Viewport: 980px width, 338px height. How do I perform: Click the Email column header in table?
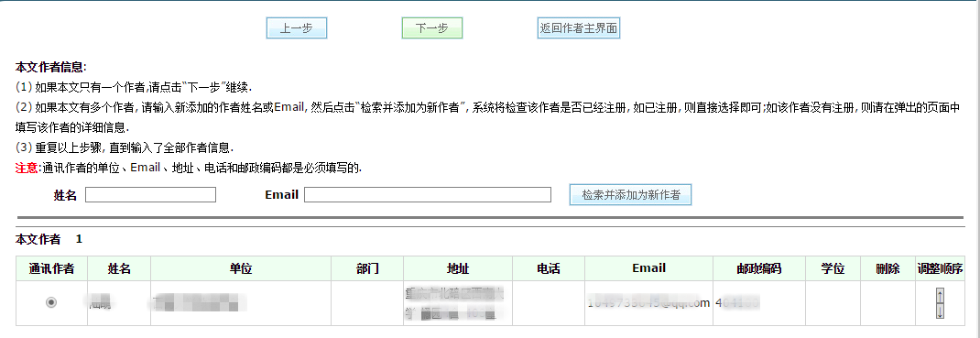pos(648,268)
